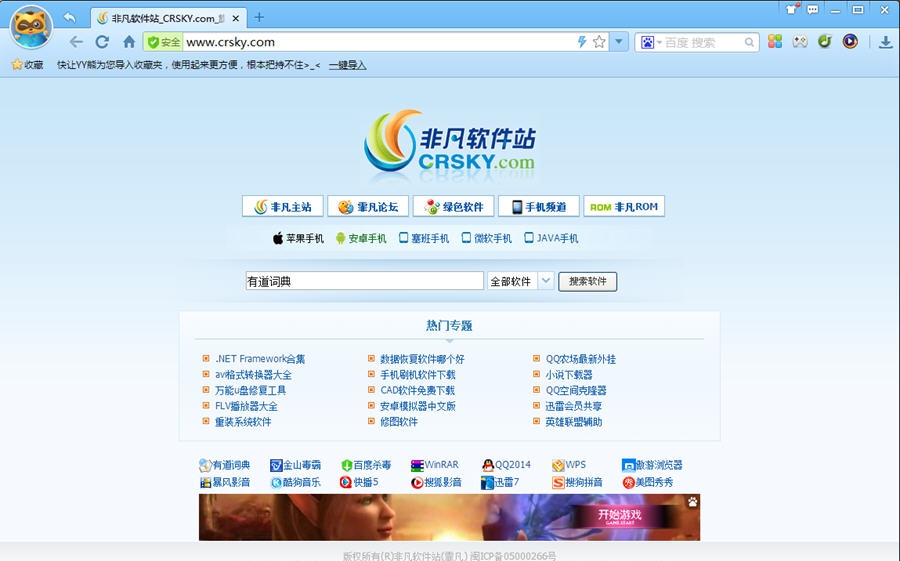
Task: Open 傲游浏览器 software shortcut
Action: [653, 465]
